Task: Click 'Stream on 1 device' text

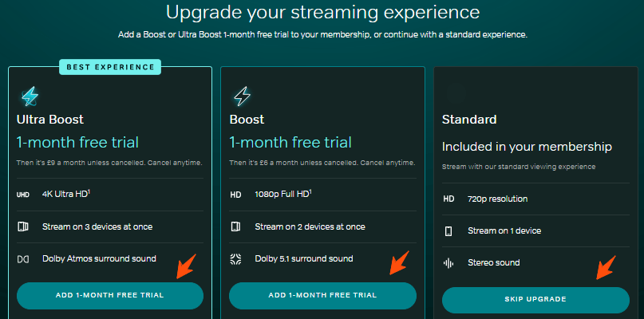Action: pyautogui.click(x=504, y=231)
